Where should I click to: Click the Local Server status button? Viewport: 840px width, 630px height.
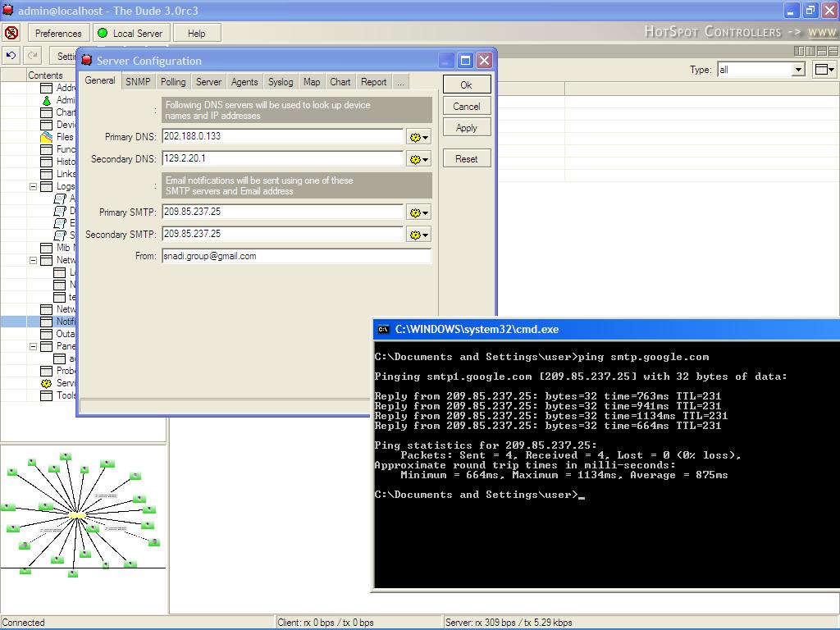pyautogui.click(x=130, y=33)
